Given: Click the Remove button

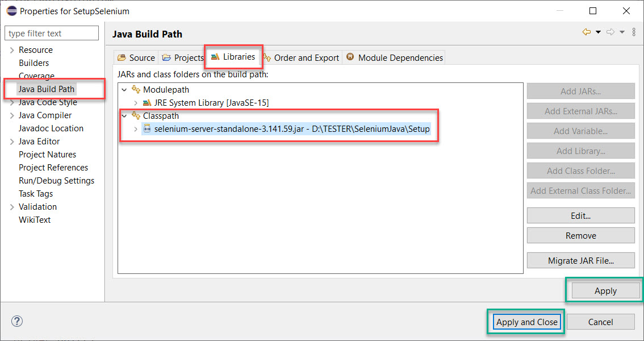Looking at the screenshot, I should (x=581, y=235).
